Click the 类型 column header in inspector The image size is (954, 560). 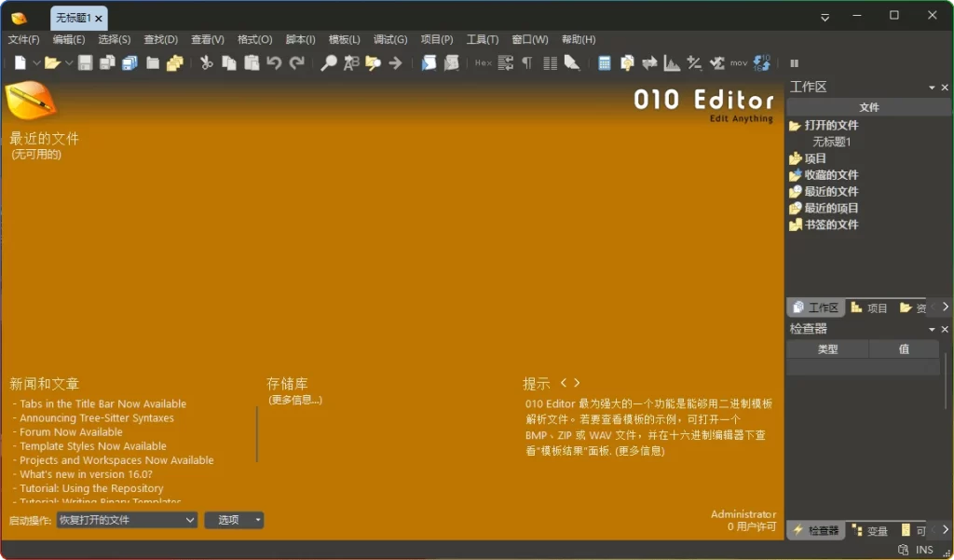[x=828, y=349]
